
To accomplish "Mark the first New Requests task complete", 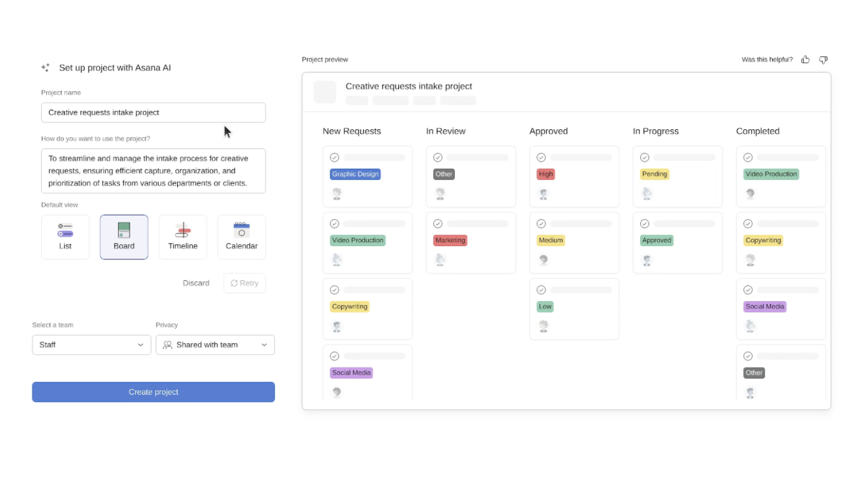I will pyautogui.click(x=334, y=157).
